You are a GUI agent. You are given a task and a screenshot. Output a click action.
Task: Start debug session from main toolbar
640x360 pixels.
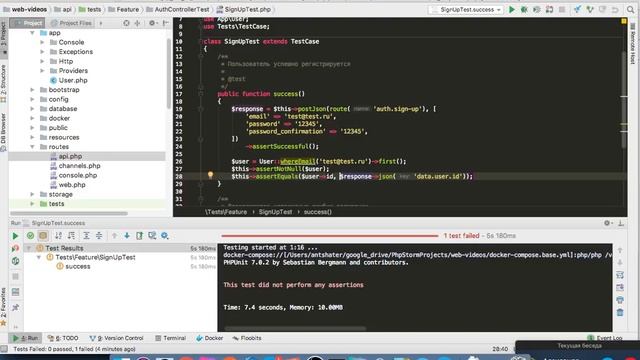click(x=524, y=9)
